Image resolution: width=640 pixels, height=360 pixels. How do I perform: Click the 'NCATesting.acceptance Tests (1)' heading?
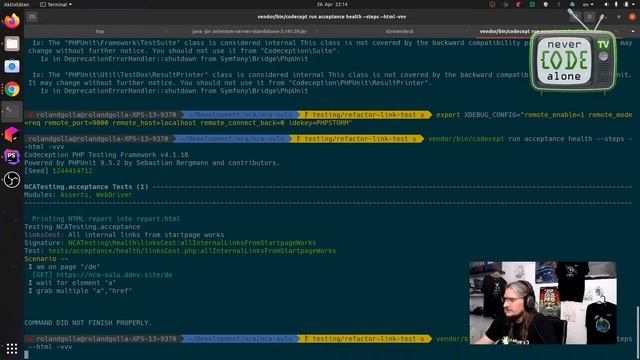(86, 187)
